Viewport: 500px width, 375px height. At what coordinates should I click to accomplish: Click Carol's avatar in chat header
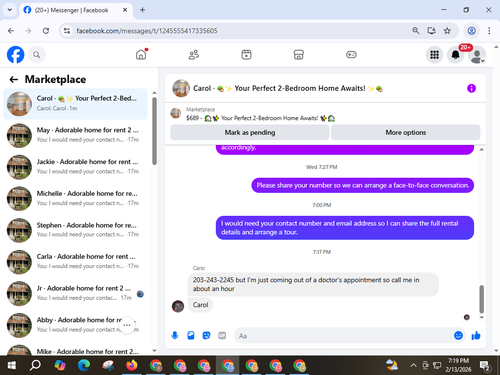(181, 88)
